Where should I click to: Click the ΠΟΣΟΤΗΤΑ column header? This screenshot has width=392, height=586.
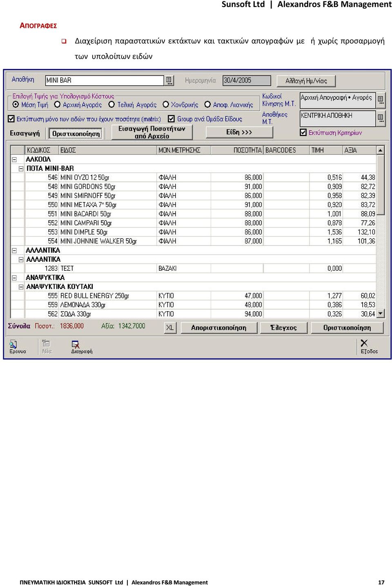coord(237,150)
